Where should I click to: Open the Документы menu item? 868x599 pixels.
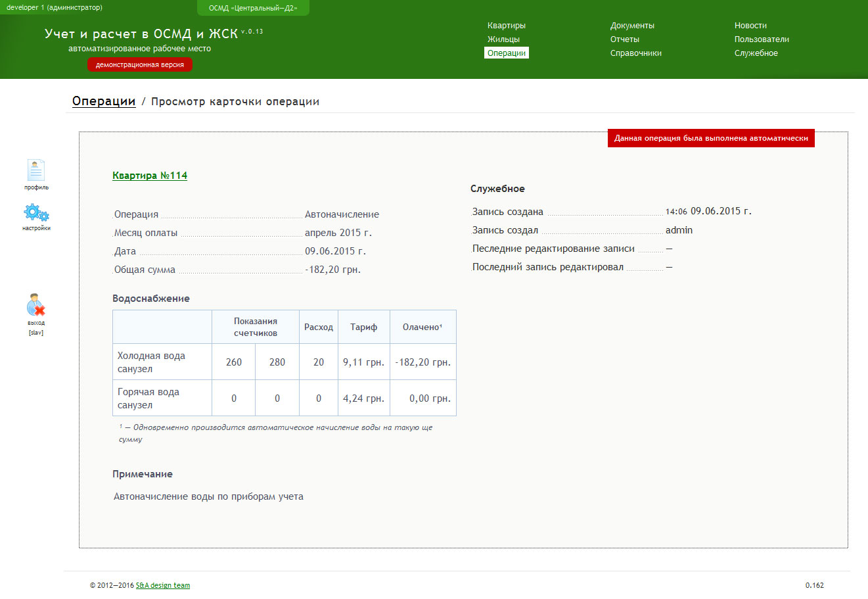coord(632,26)
